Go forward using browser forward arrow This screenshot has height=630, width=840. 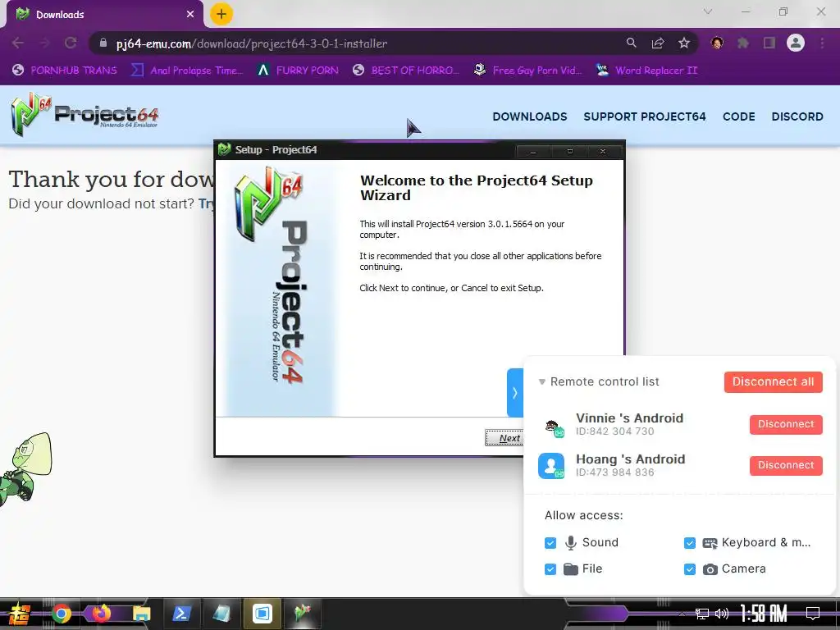(x=44, y=43)
